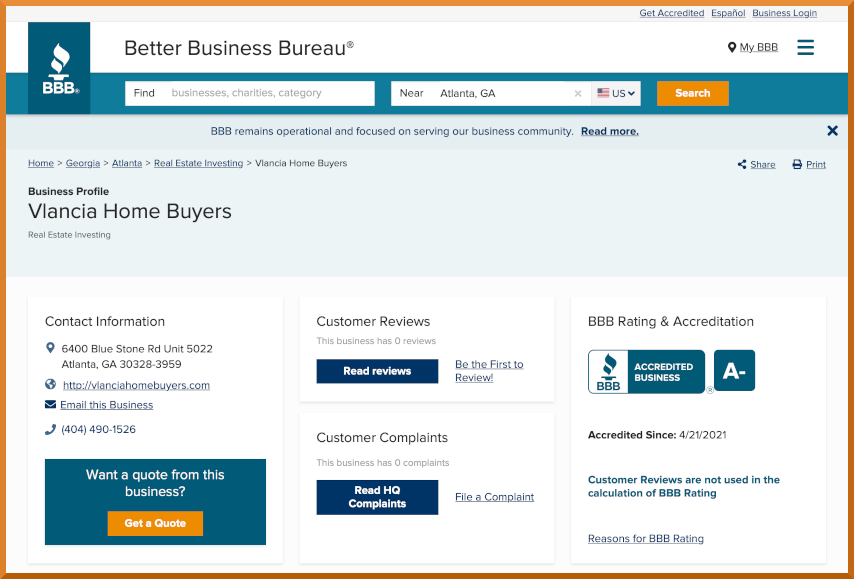Image resolution: width=854 pixels, height=579 pixels.
Task: Click the Vlancia Home Buyers heading
Action: tap(130, 211)
